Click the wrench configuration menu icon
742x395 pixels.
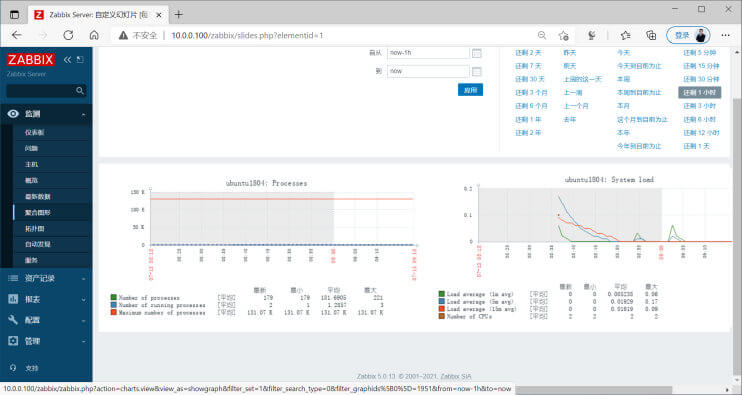[x=13, y=320]
